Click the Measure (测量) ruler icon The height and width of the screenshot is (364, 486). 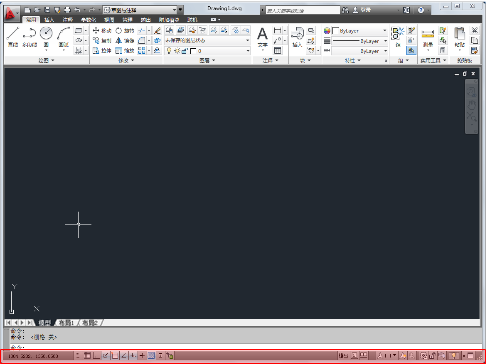point(428,37)
